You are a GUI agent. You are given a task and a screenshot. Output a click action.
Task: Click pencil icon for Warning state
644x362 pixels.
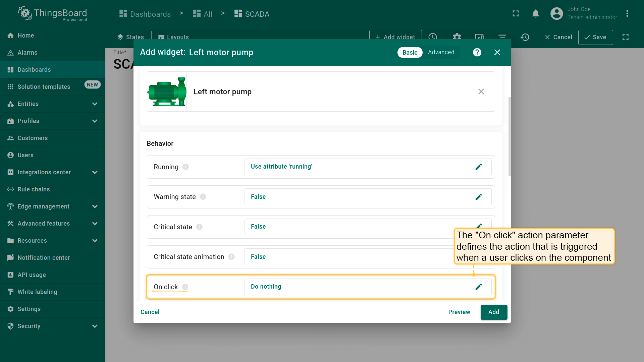(x=479, y=197)
